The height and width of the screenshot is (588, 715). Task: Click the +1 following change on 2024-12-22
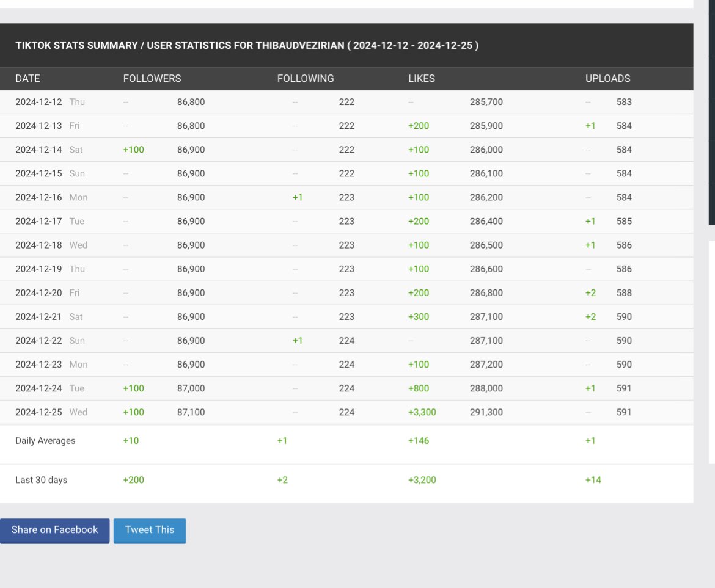click(298, 341)
